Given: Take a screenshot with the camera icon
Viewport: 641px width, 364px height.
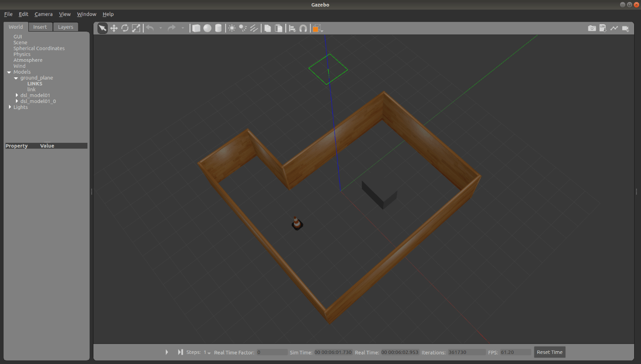Looking at the screenshot, I should [592, 28].
